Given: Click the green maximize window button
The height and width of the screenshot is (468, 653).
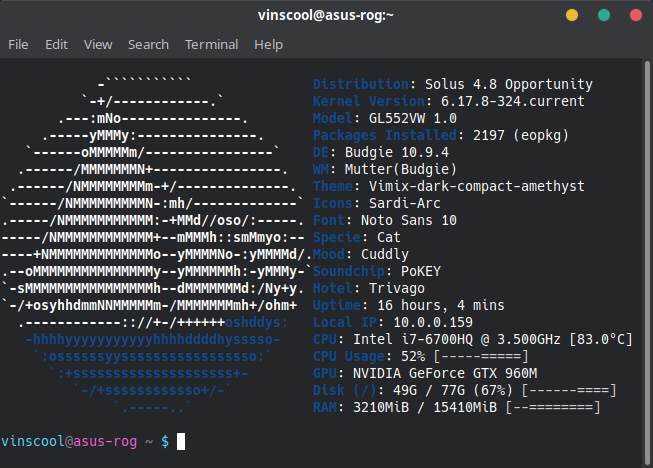Looking at the screenshot, I should pyautogui.click(x=604, y=15).
